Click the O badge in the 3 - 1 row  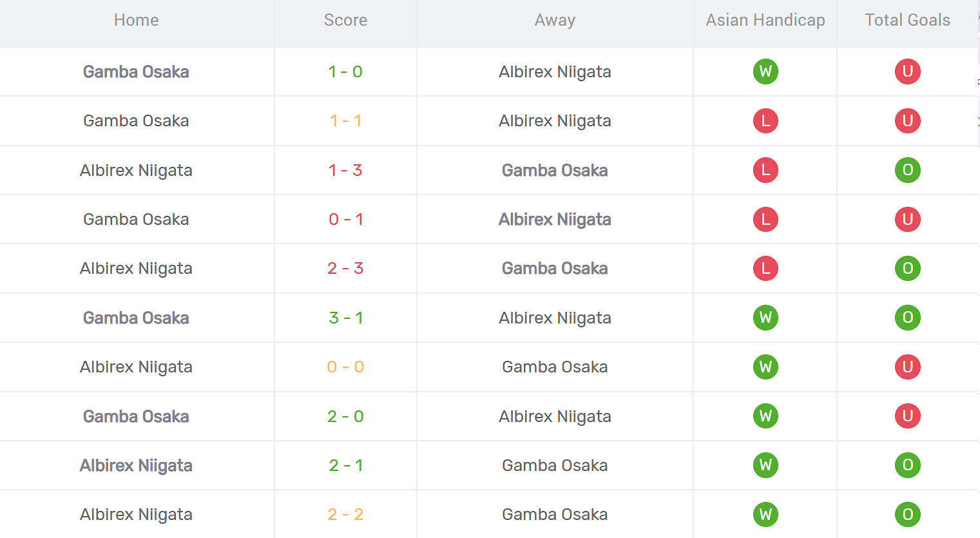(907, 318)
